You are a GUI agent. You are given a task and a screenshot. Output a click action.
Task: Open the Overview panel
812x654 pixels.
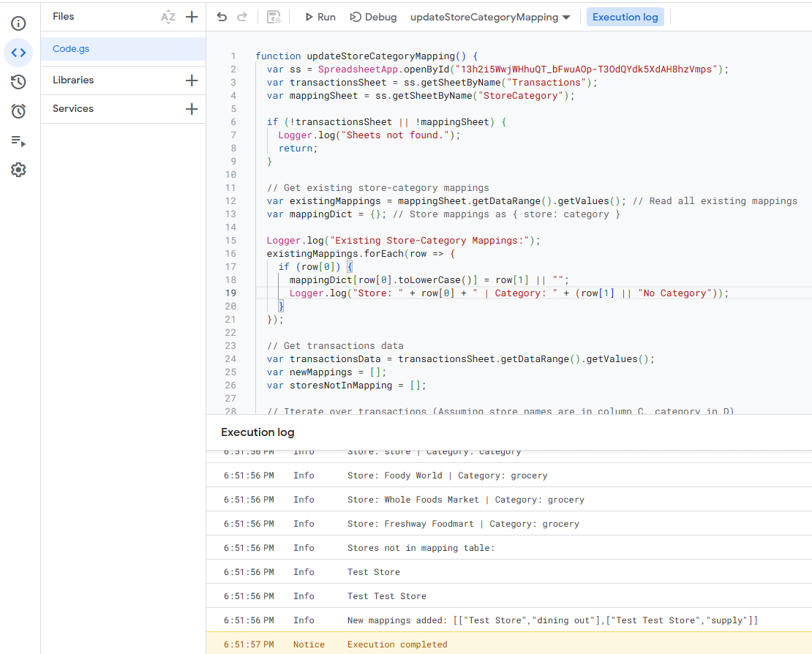(x=18, y=22)
